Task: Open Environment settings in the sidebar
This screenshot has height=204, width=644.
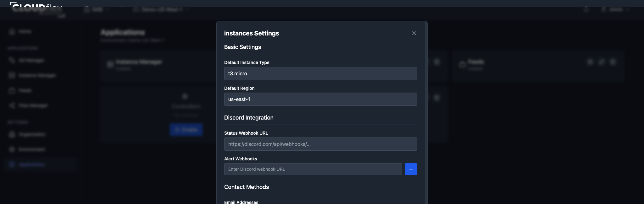Action: 31,150
